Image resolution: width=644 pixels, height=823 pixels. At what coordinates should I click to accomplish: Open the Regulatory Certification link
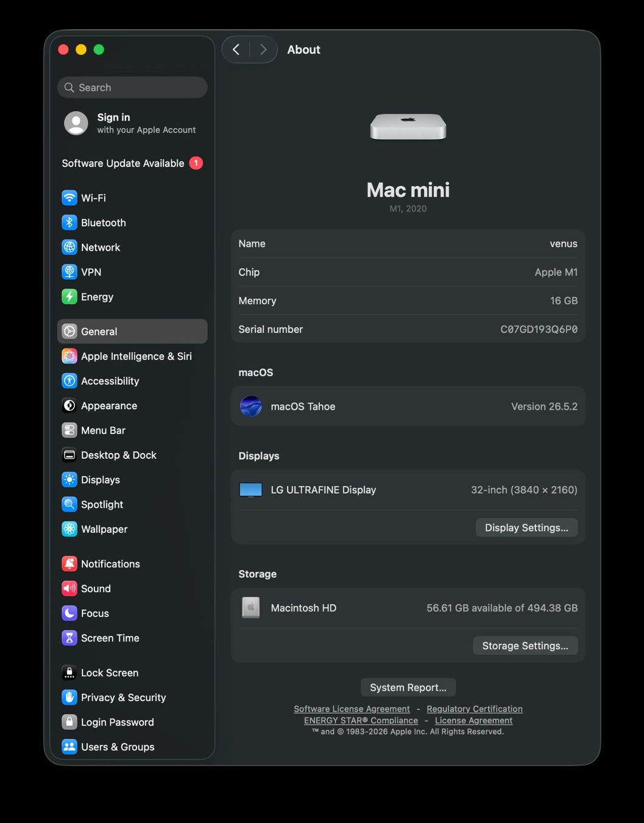click(475, 709)
